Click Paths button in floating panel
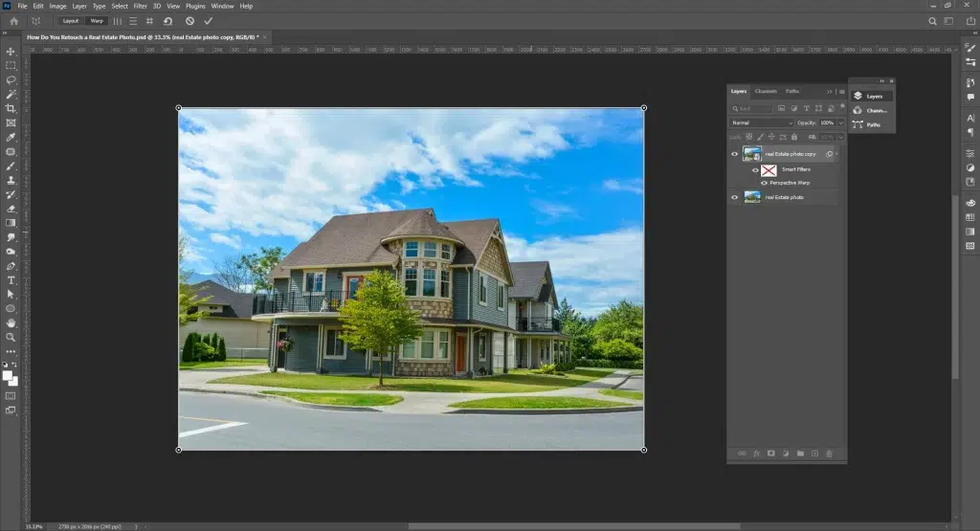This screenshot has width=980, height=531. point(873,125)
